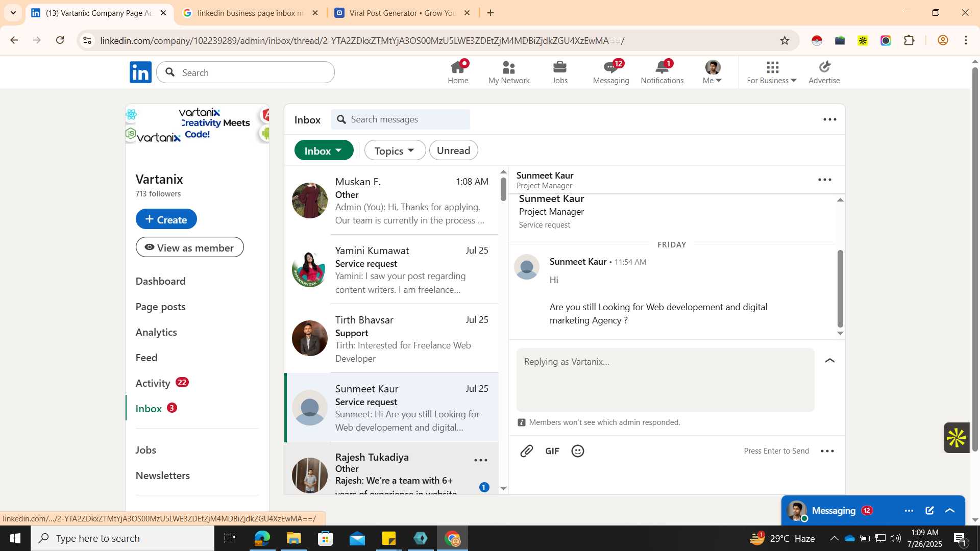Expand the Messaging overlay chevron
980x551 pixels.
(x=950, y=511)
